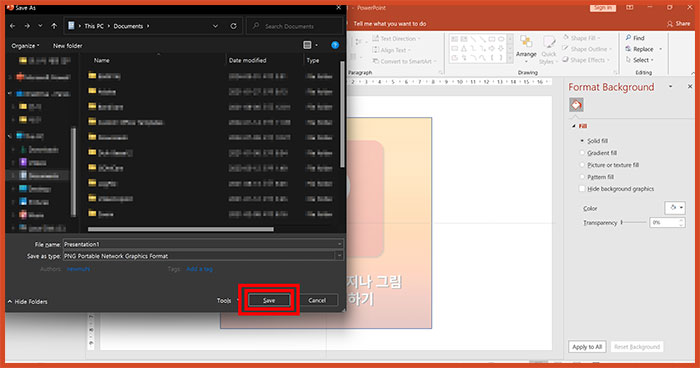The height and width of the screenshot is (368, 700).
Task: Sort files by Name column header
Action: tap(101, 60)
